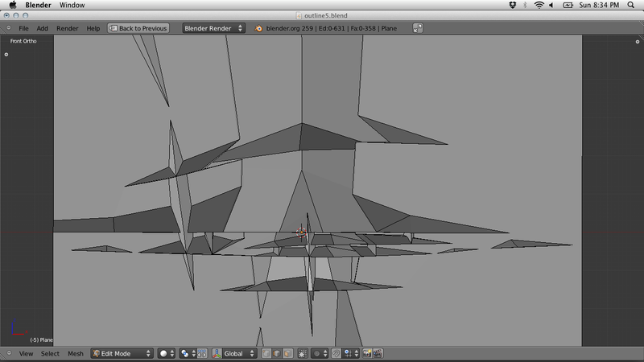This screenshot has height=362, width=644.
Task: Open the snap element type dropdown
Action: [352, 353]
